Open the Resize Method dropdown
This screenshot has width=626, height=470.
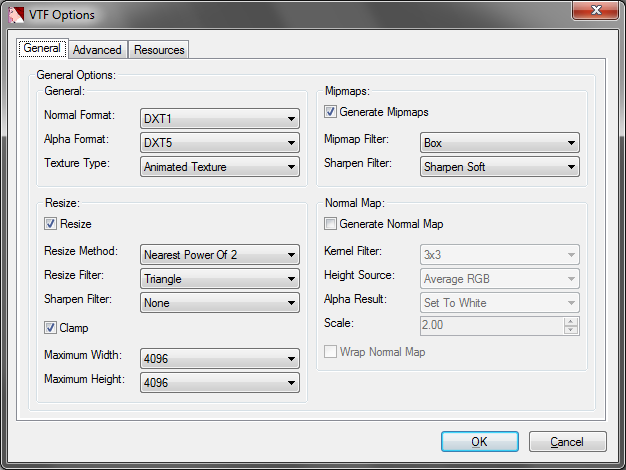coord(220,255)
